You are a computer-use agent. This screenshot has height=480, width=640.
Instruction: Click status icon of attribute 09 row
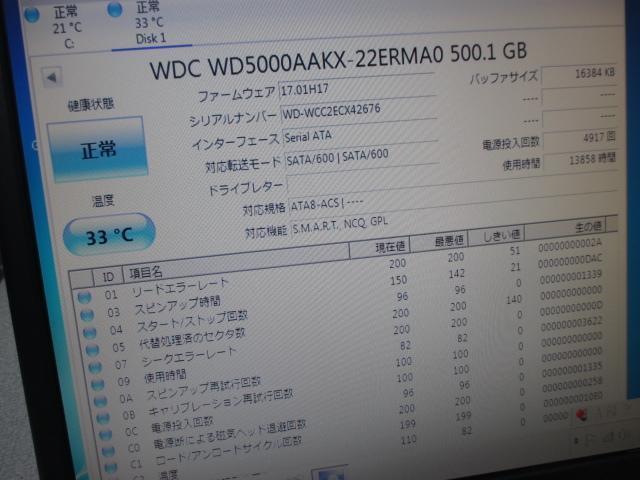click(98, 384)
